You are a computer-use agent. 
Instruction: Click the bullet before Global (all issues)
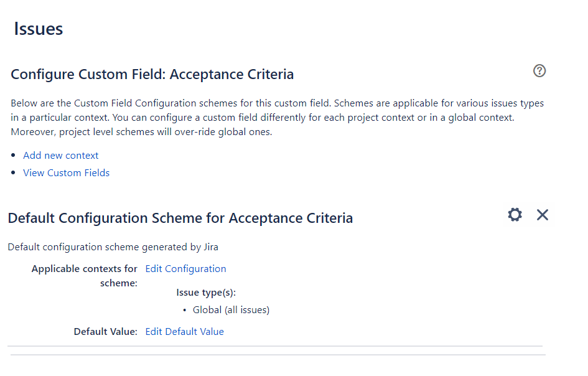pyautogui.click(x=185, y=310)
